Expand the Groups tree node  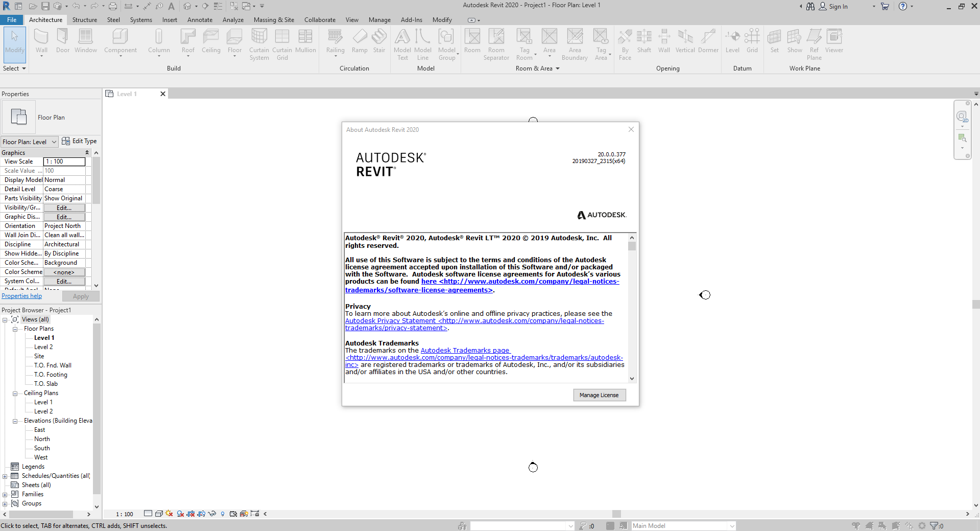tap(5, 504)
